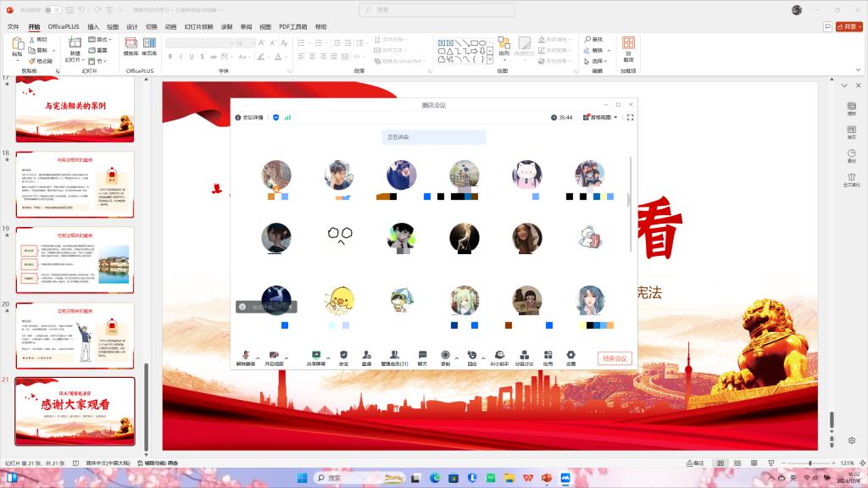Toggle Underline formatting in Font group
The image size is (868, 488).
[192, 57]
